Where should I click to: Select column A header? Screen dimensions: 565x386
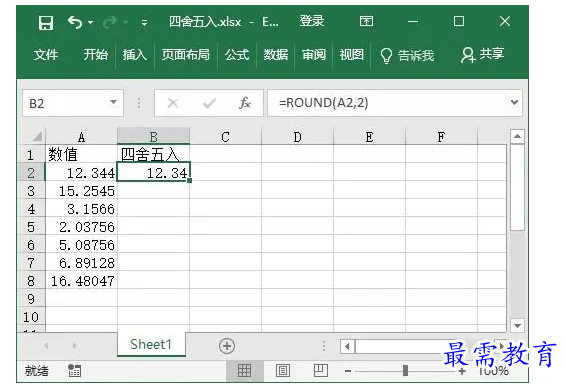click(81, 137)
